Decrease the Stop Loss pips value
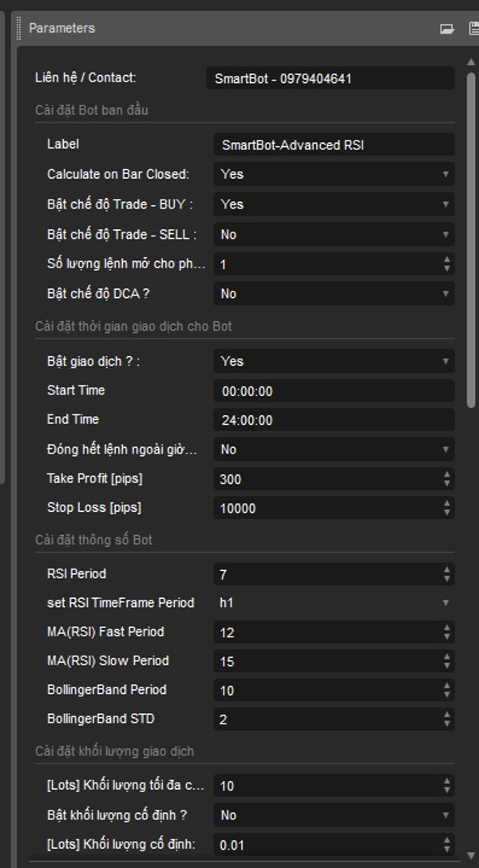This screenshot has height=868, width=479. 446,513
